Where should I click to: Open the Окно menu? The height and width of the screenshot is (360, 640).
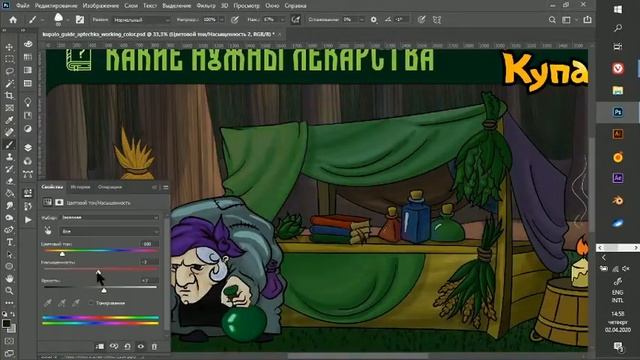272,6
